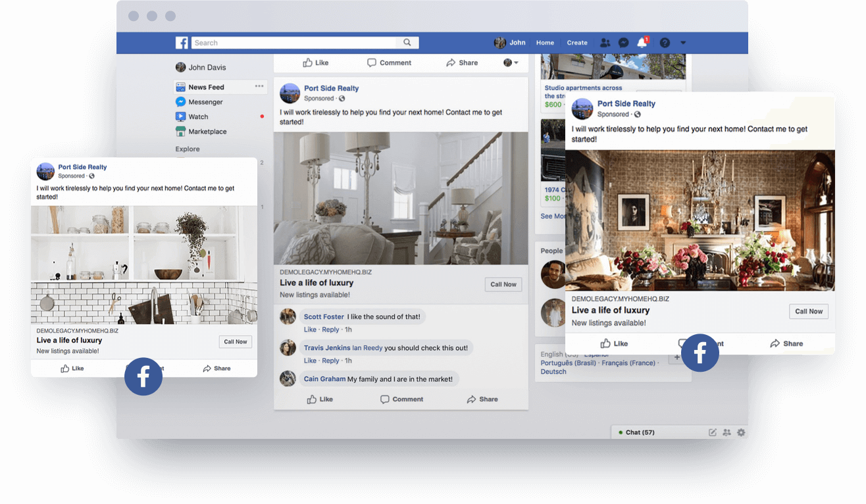Screen dimensions: 866x504
Task: Click Port Side Realty avatar on left ad card
Action: click(45, 171)
